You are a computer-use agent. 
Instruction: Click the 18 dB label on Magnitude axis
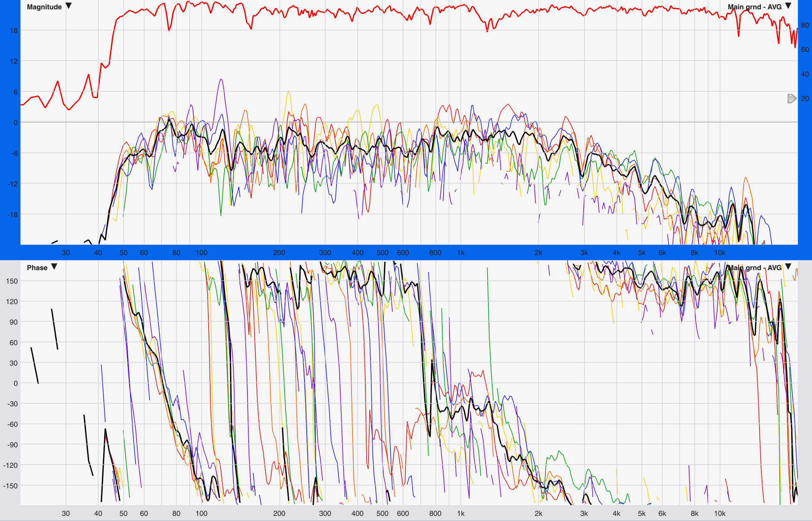(x=13, y=31)
